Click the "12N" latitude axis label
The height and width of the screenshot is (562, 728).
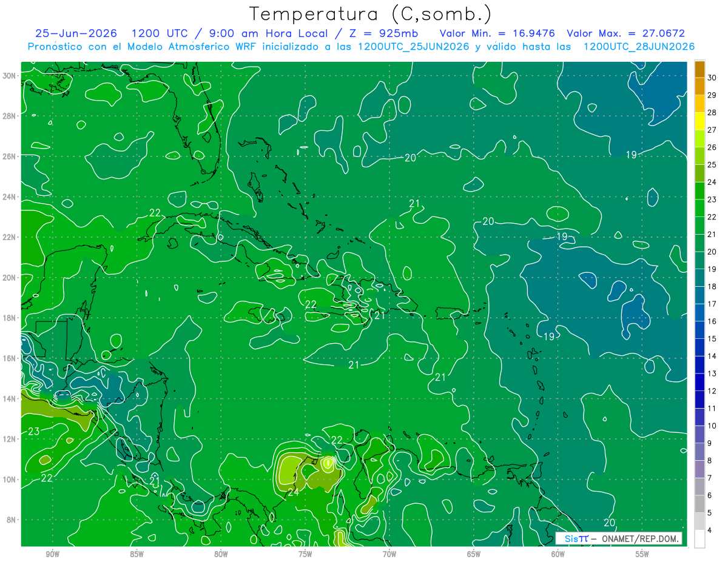click(x=10, y=439)
